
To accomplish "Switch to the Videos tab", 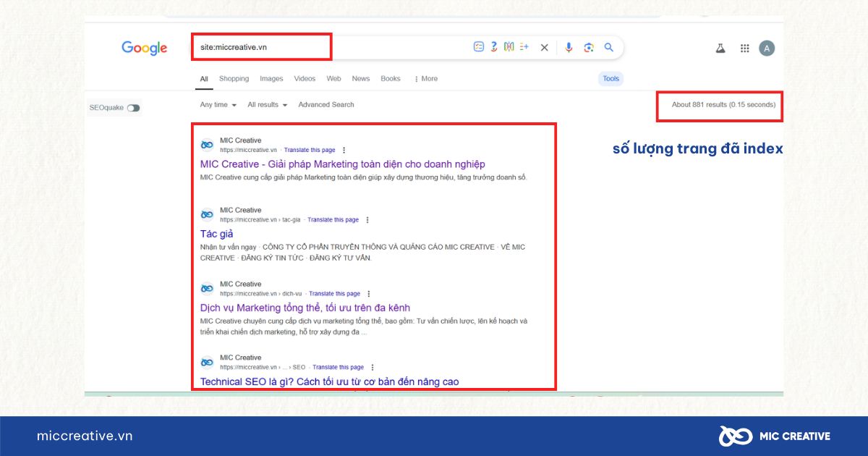I will tap(305, 79).
